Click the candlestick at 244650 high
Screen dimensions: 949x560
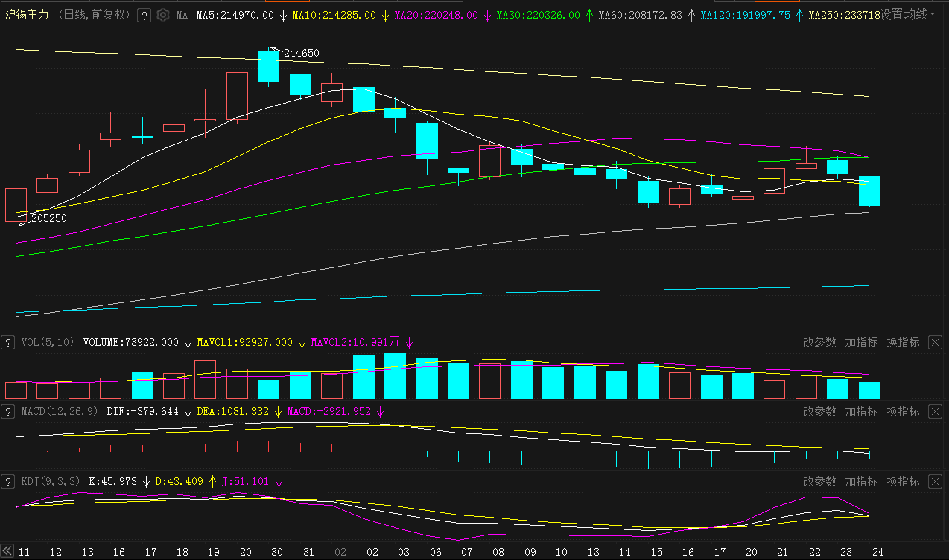pyautogui.click(x=268, y=67)
